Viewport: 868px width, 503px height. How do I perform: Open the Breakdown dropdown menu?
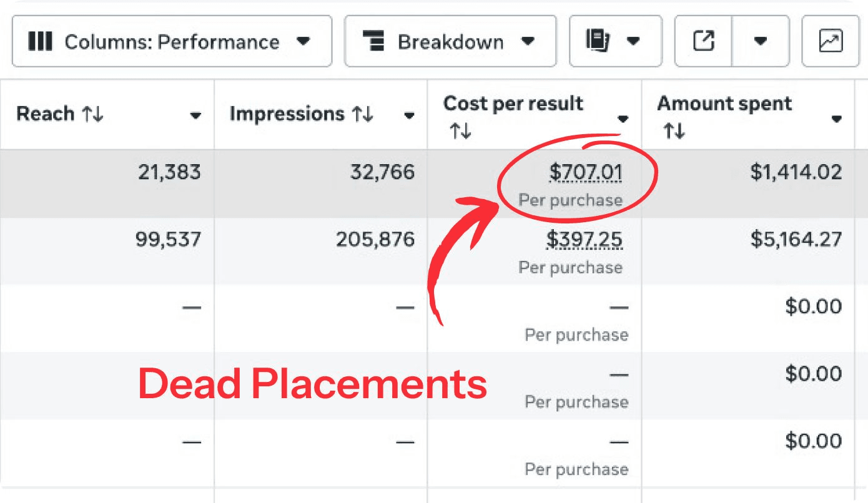(x=450, y=42)
